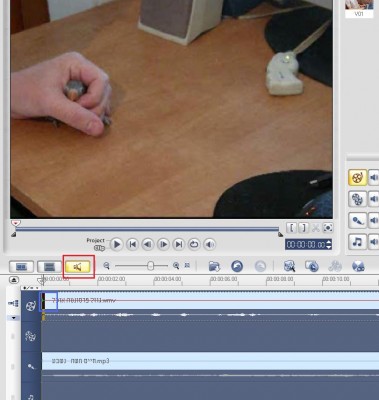Screen dimensions: 379x400
Task: Fit the project in the timeline window
Action: [x=187, y=266]
